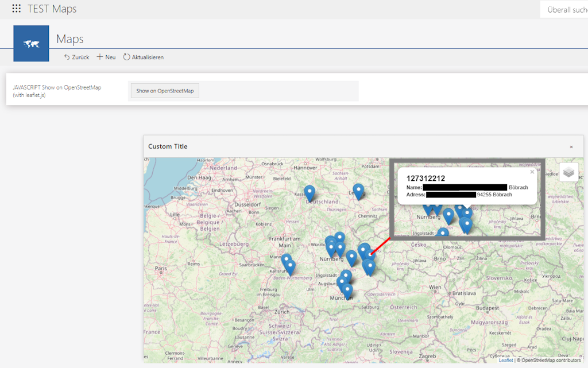Open the map layers control

pos(568,172)
